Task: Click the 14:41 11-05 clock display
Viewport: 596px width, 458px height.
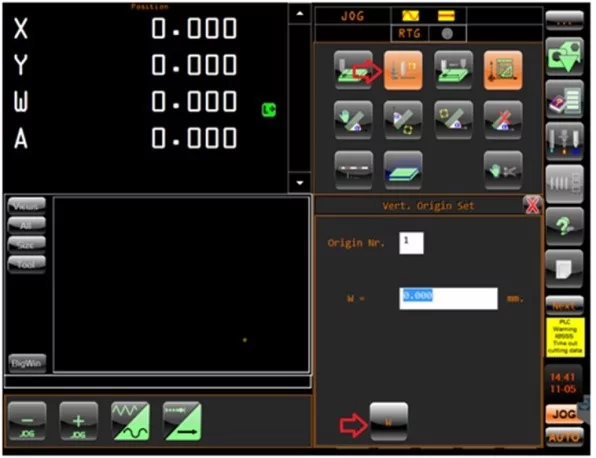Action: click(563, 383)
